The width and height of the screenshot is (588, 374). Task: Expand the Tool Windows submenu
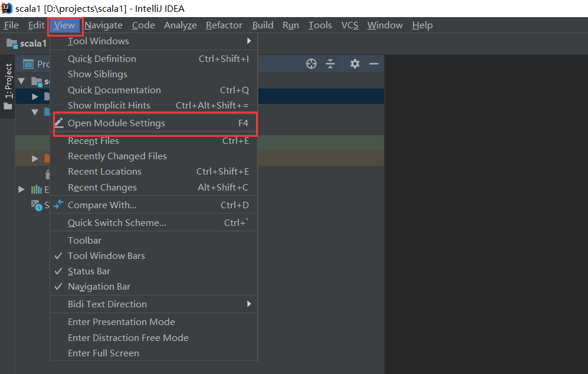pos(154,41)
